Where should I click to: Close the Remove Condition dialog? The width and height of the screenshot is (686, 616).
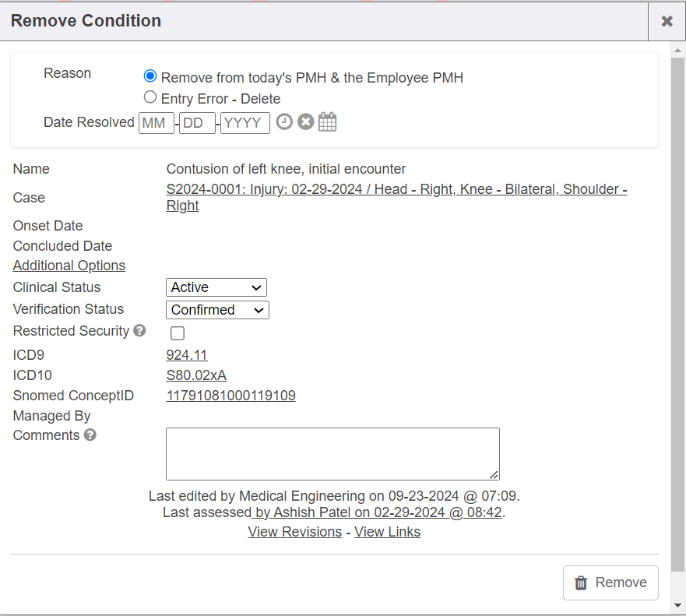pos(667,21)
